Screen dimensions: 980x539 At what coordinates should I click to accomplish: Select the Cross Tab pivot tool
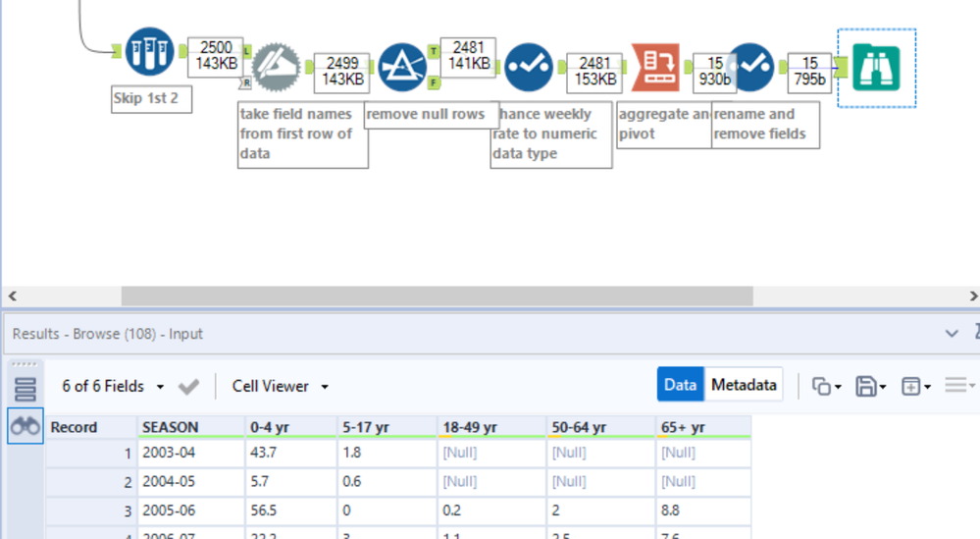click(x=655, y=68)
